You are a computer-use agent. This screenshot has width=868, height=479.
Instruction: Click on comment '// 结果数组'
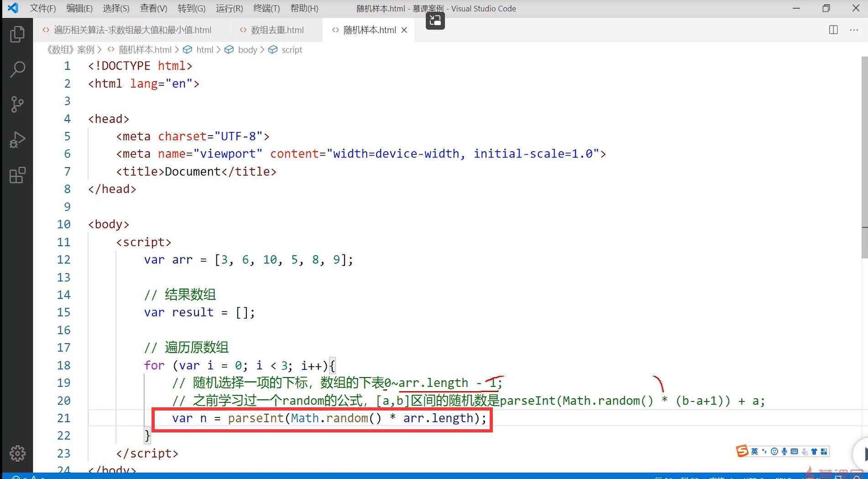click(x=180, y=295)
